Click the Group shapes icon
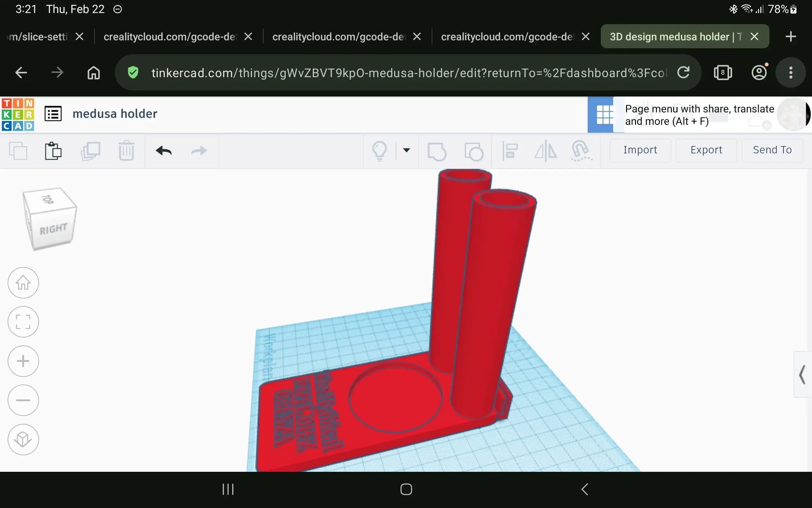 pos(437,151)
